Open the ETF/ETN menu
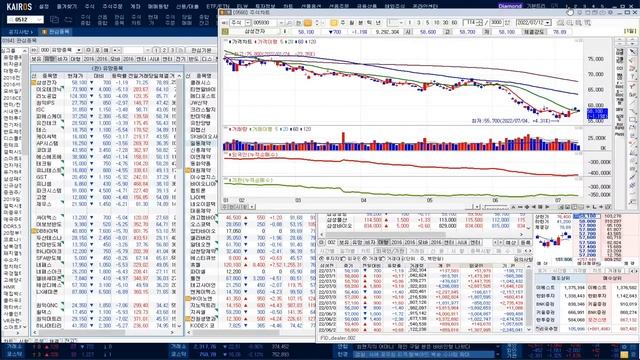 click(x=218, y=7)
